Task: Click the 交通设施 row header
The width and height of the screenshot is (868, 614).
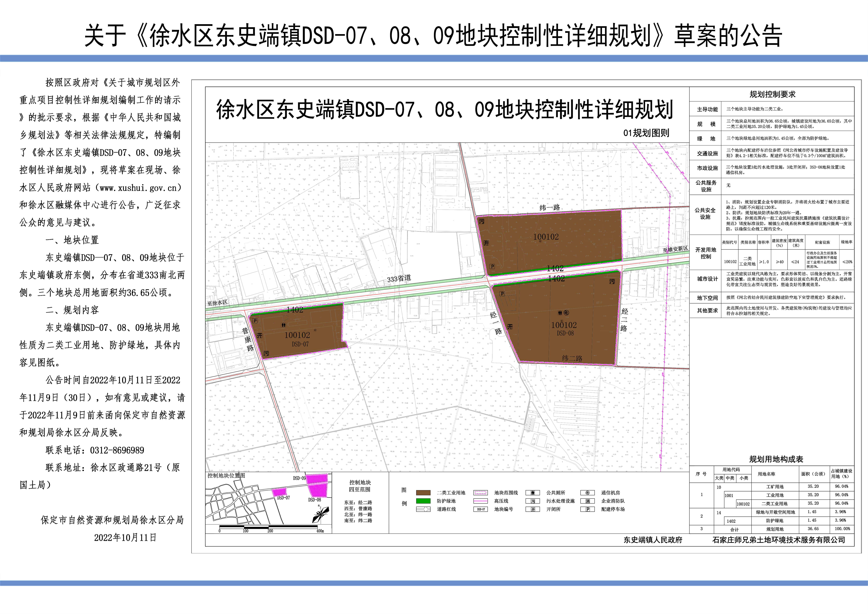Action: pos(707,153)
